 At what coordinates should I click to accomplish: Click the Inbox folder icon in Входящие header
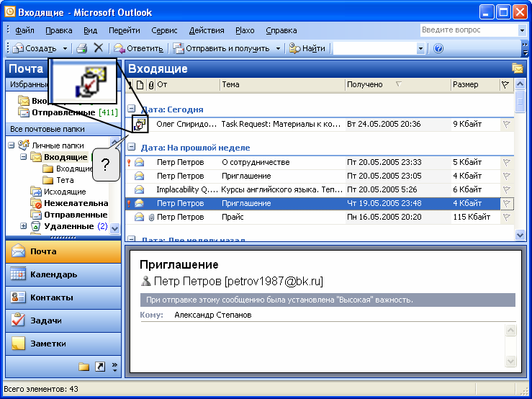518,68
